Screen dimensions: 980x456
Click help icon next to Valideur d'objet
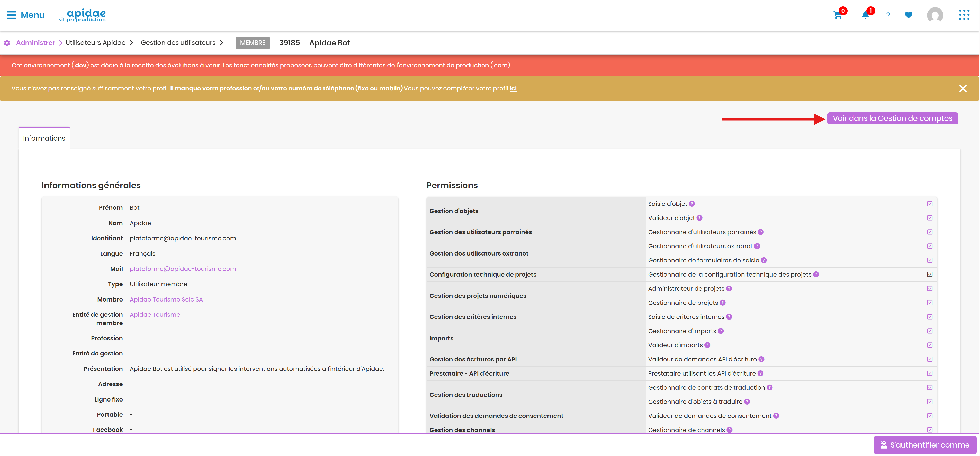pyautogui.click(x=700, y=218)
